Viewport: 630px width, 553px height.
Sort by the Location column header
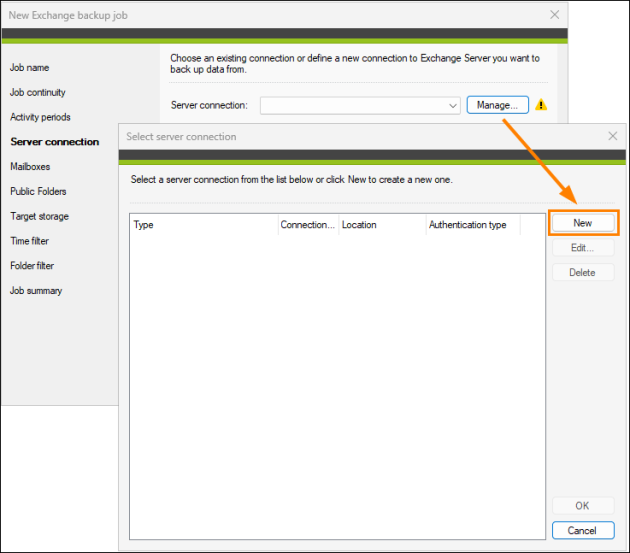pos(382,225)
